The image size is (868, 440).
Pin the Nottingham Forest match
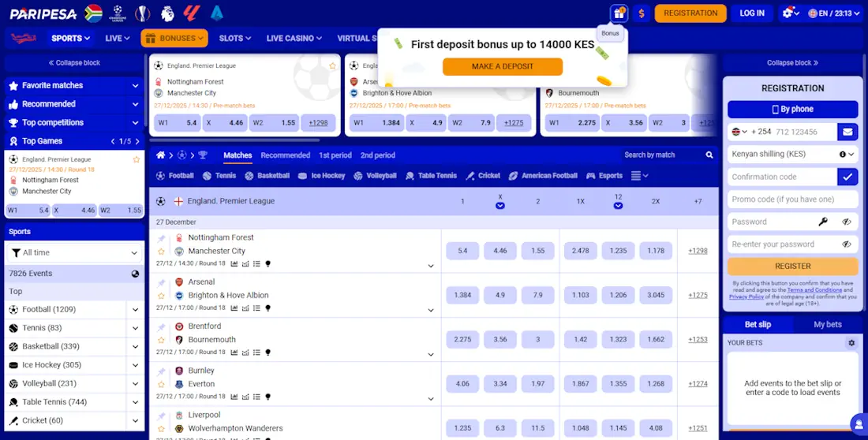point(161,239)
